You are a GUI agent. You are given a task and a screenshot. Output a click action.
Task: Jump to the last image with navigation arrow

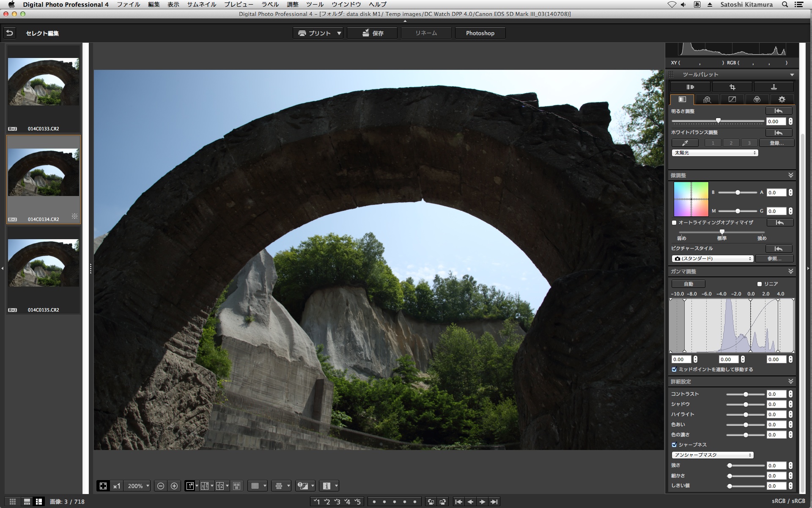[494, 502]
